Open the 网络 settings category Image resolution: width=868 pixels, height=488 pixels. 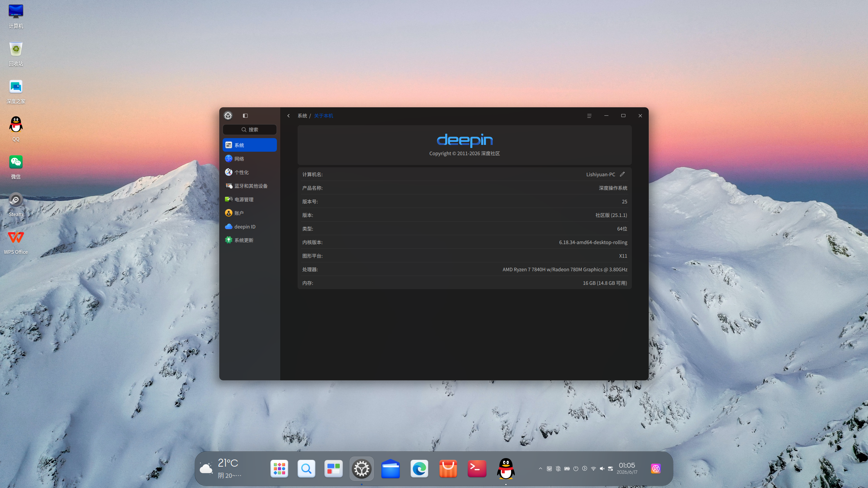click(250, 158)
